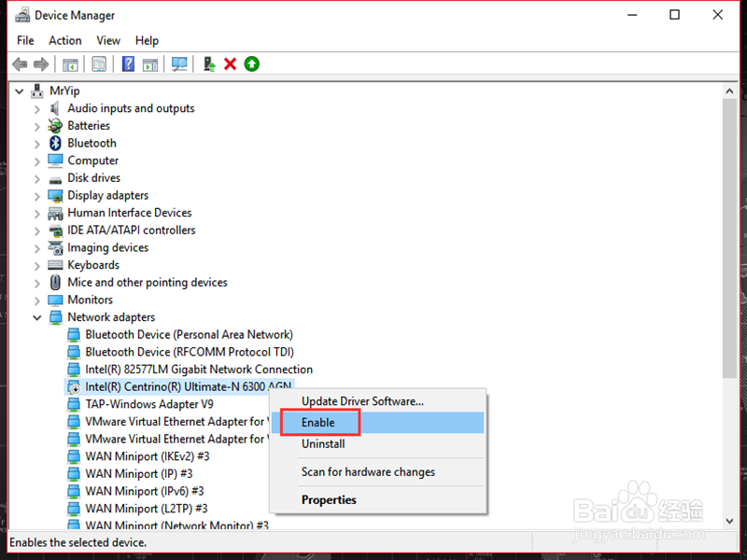
Task: Click the Disk drives category icon
Action: [55, 179]
